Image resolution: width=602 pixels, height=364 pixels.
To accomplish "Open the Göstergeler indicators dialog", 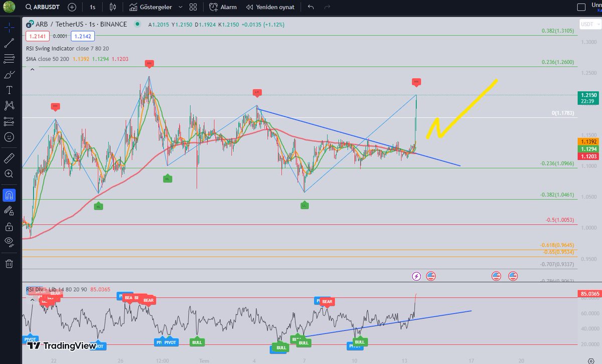I will 150,8.
